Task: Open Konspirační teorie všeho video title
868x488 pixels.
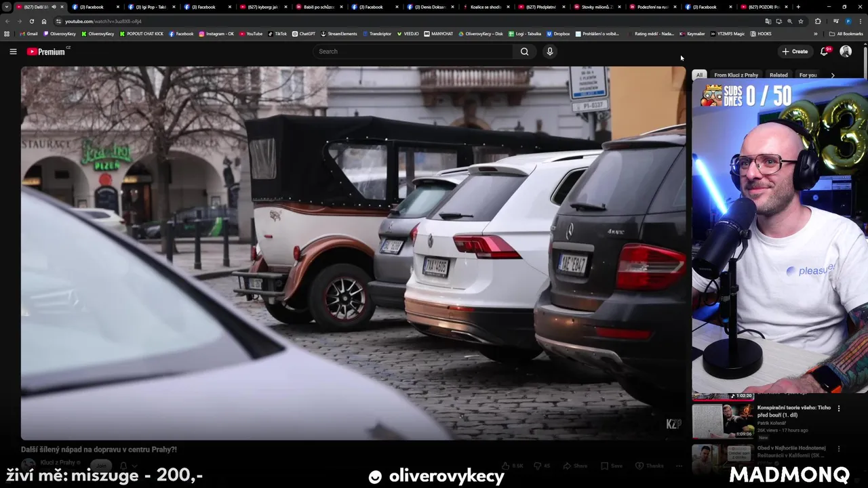Action: [793, 411]
